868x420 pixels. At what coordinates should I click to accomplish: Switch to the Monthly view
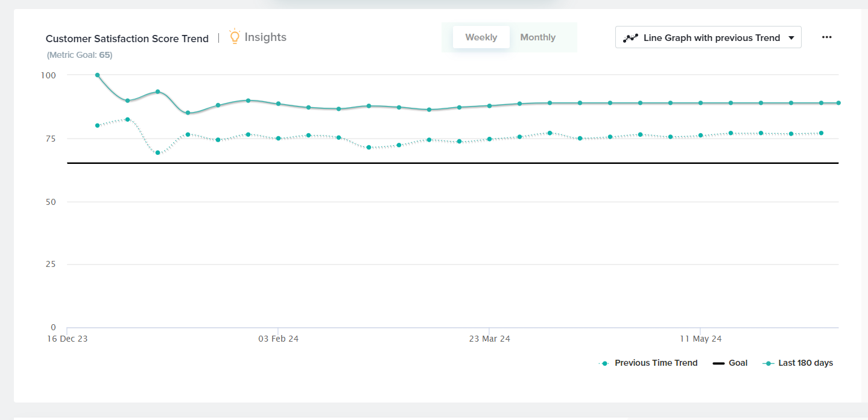click(537, 37)
